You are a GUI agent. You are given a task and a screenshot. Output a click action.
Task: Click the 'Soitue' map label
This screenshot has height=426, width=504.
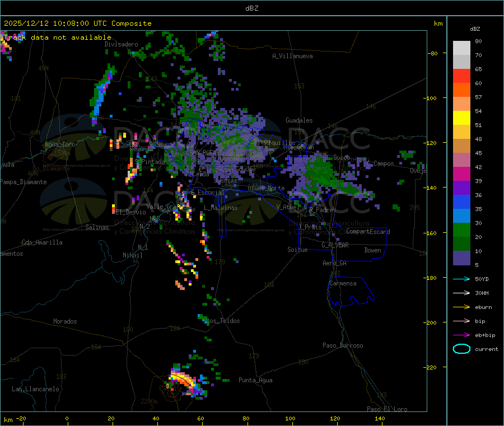[x=297, y=250]
